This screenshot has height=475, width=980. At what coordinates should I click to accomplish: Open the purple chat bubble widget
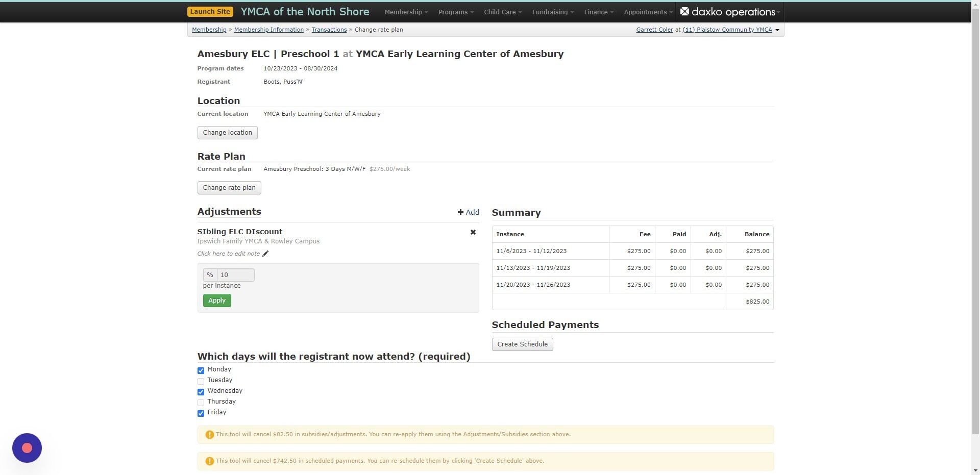(x=27, y=448)
